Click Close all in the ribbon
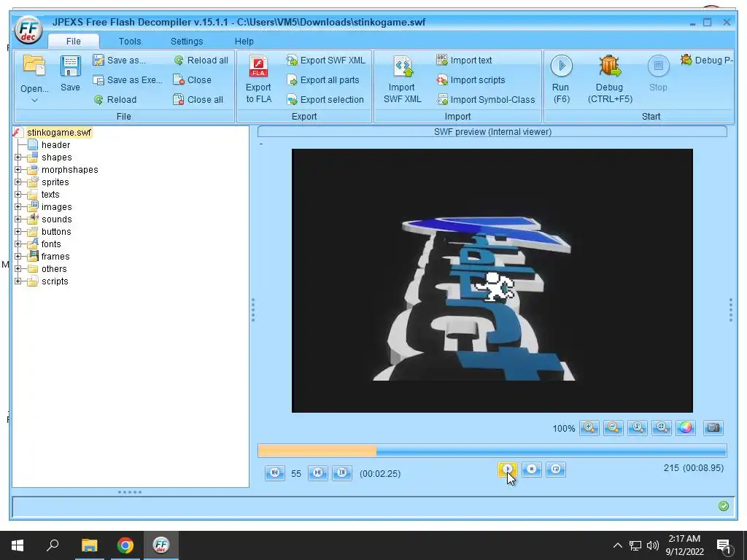 click(198, 99)
